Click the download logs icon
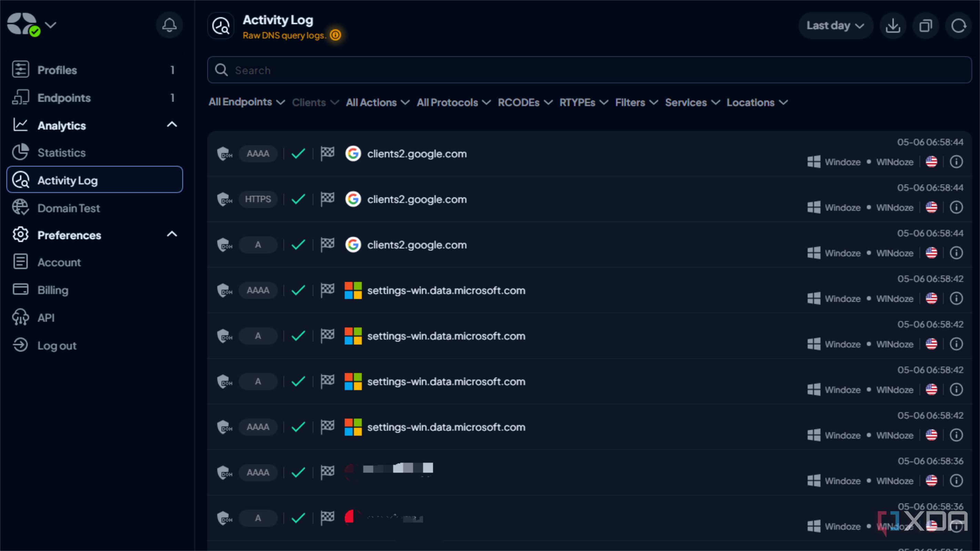 pos(893,25)
